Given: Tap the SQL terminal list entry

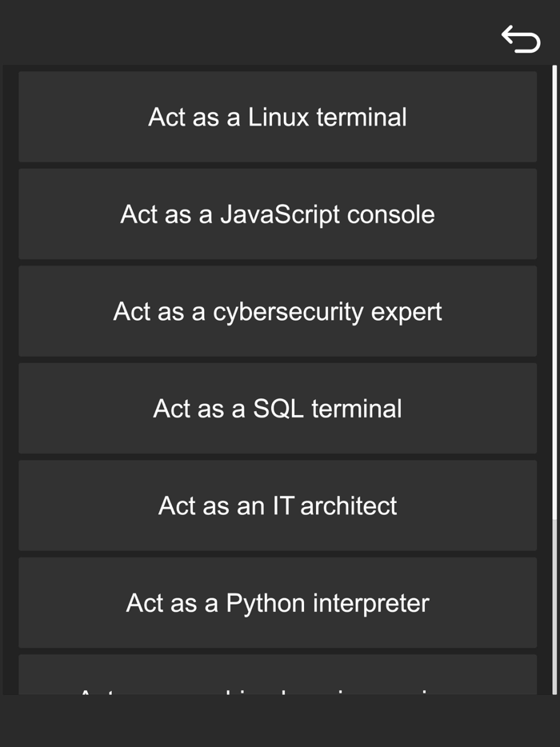Looking at the screenshot, I should pyautogui.click(x=278, y=409).
